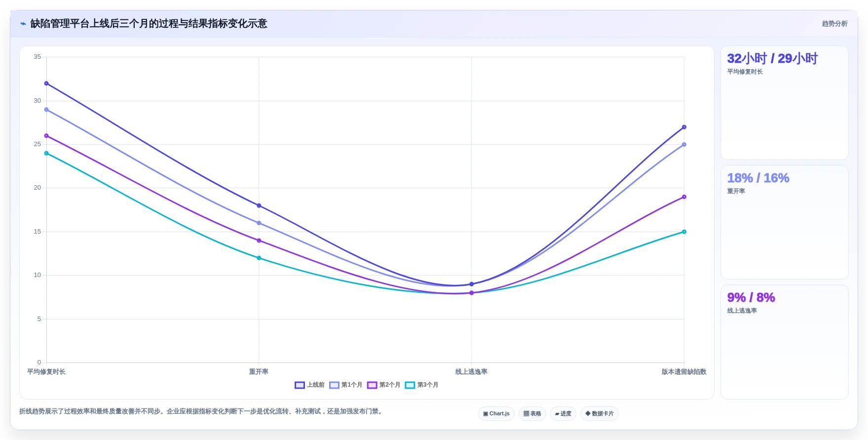Hide the 第1个月 series via legend label
This screenshot has width=868, height=440.
coord(352,385)
